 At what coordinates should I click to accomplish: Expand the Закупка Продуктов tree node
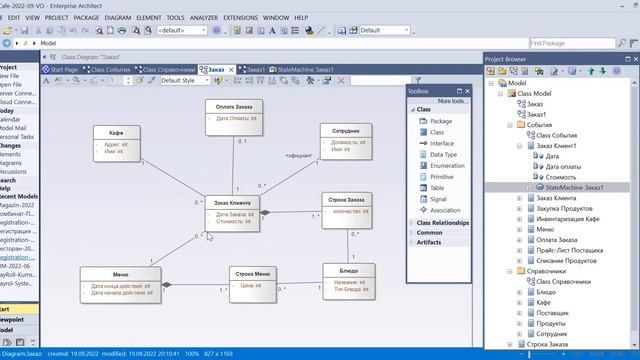[519, 209]
